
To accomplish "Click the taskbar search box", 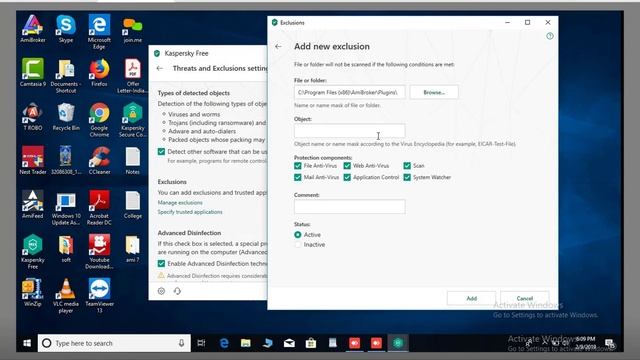I will tap(114, 343).
